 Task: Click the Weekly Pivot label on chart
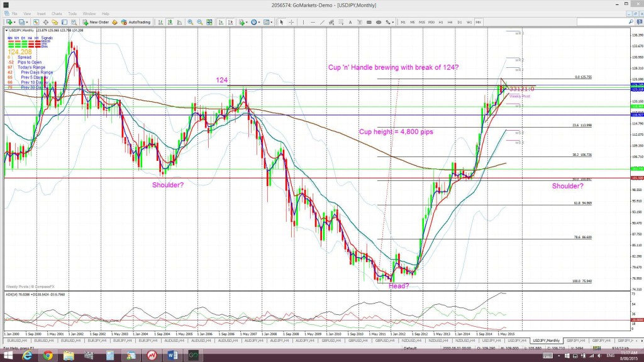pos(519,96)
